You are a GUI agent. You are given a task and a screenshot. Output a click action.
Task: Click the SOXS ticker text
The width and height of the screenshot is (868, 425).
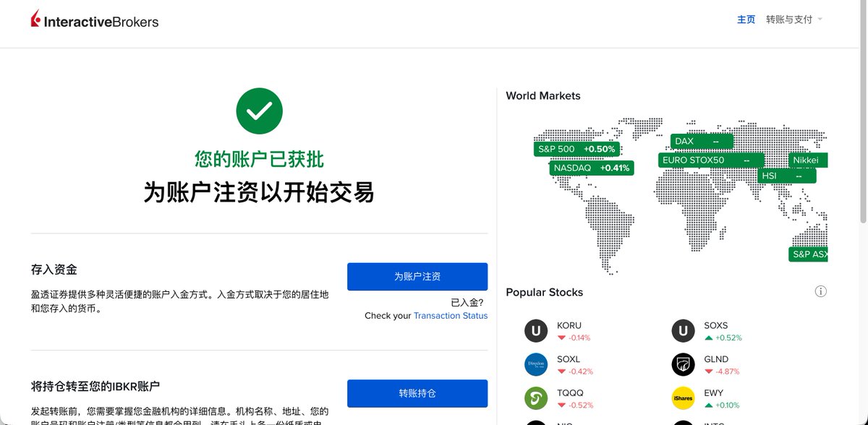(716, 326)
